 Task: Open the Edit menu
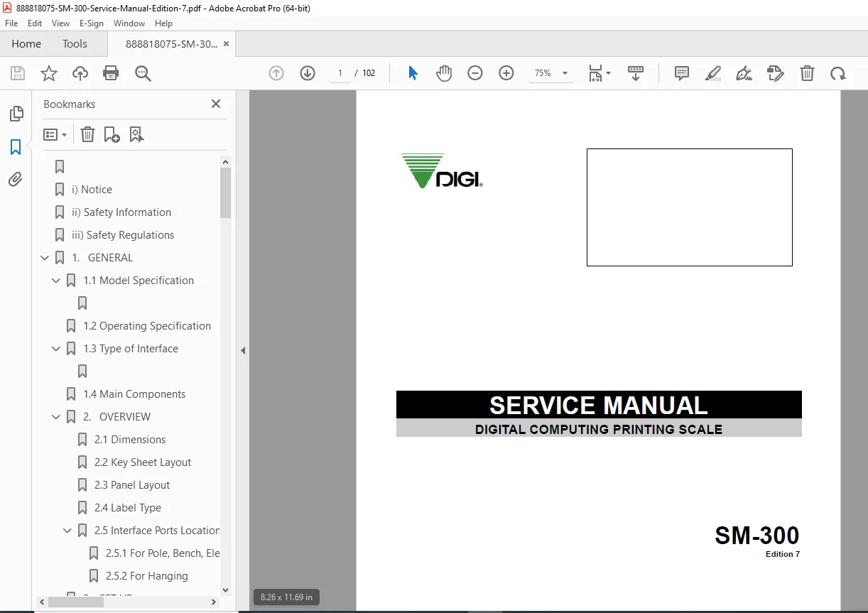tap(35, 23)
